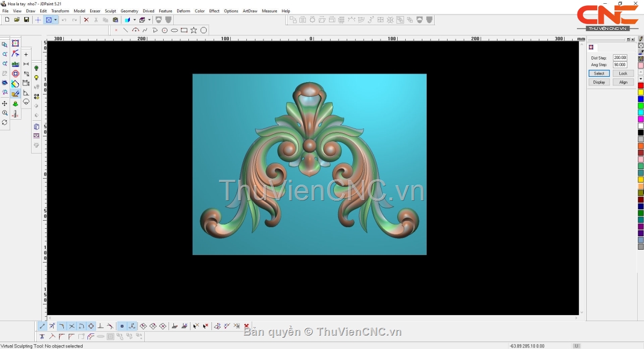
Task: Select the ellipse drawing tool
Action: point(174,30)
